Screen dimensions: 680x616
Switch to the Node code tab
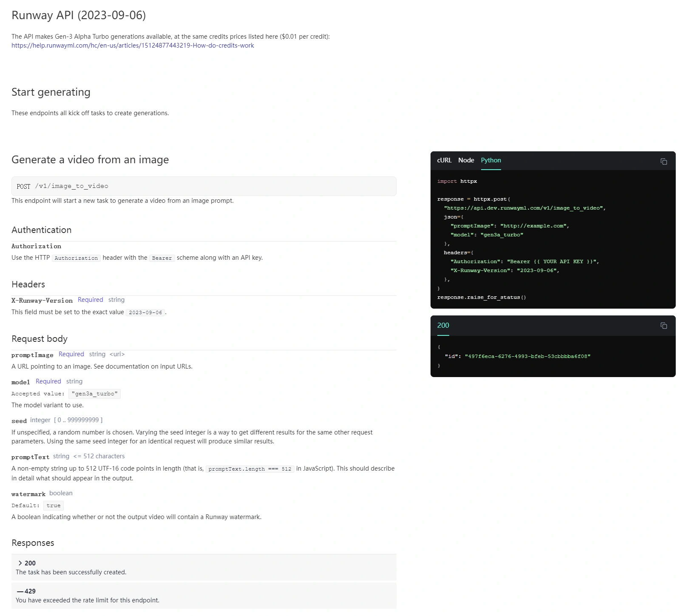(x=466, y=160)
